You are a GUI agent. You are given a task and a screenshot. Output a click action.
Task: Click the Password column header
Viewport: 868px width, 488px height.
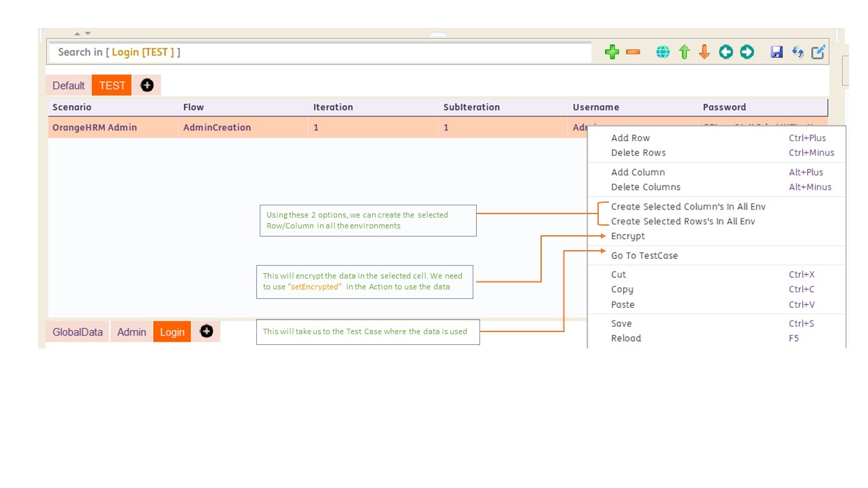(x=763, y=107)
